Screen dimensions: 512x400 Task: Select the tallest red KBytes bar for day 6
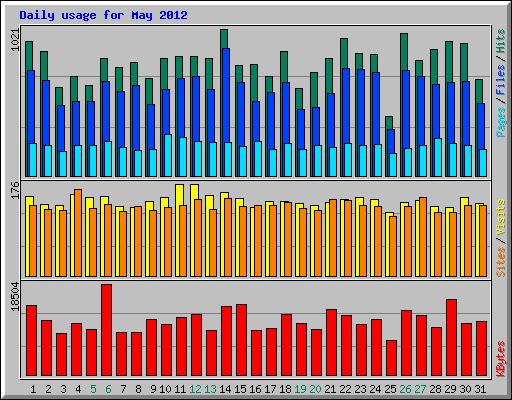pos(107,330)
